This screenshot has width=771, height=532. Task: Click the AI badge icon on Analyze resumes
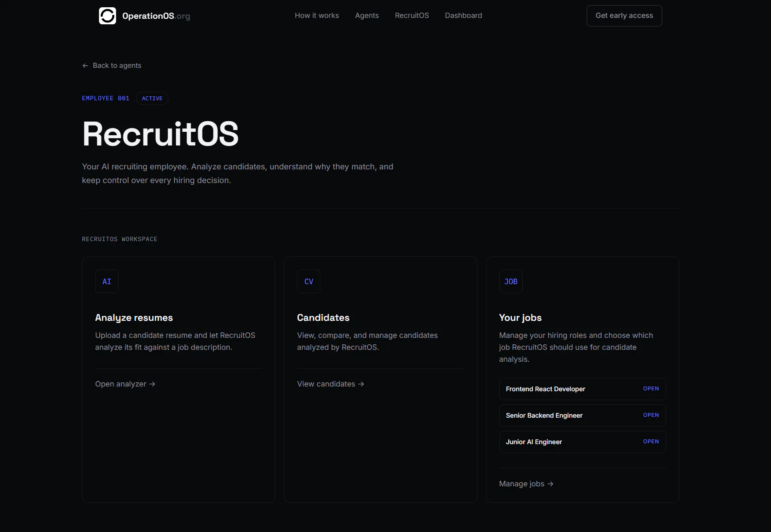107,282
